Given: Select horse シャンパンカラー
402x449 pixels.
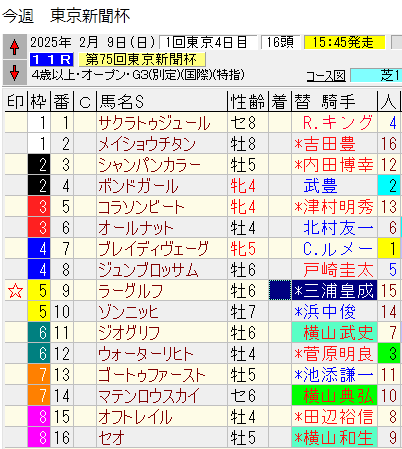Looking at the screenshot, I should pyautogui.click(x=150, y=165).
